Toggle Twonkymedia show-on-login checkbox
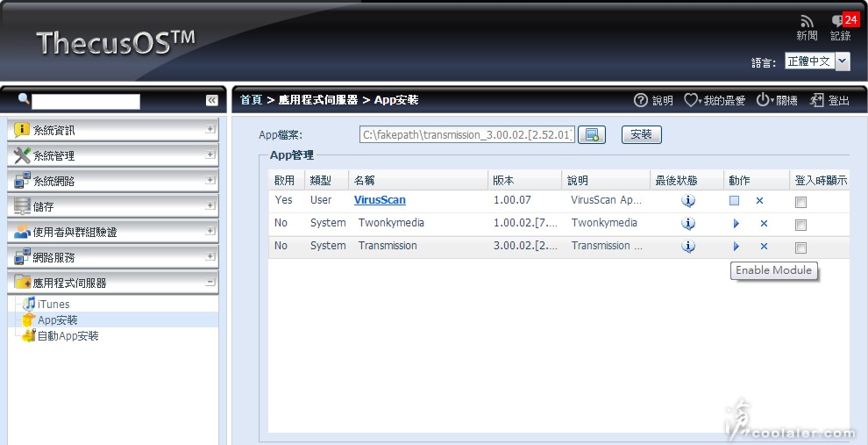 [x=800, y=225]
